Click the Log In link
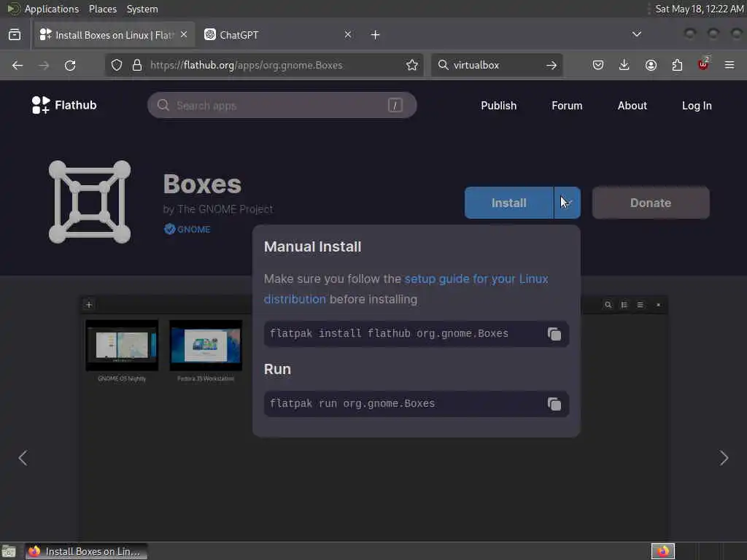Viewport: 747px width, 560px height. click(697, 106)
